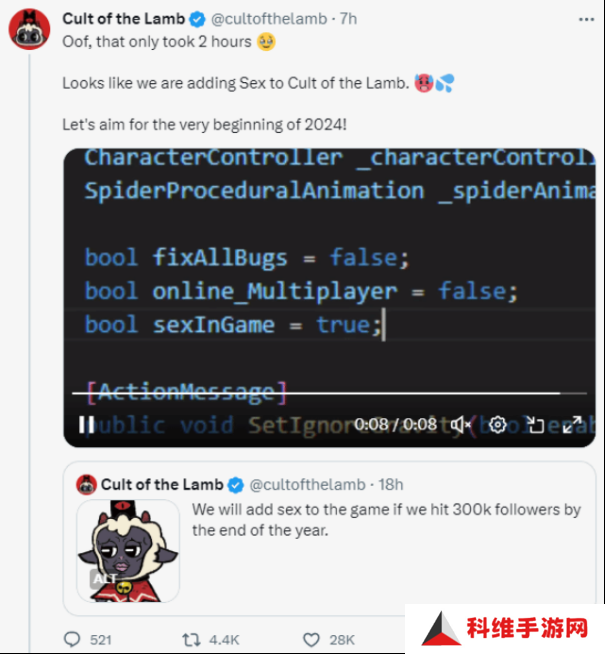Open the Cult of the Lamb profile avatar
This screenshot has height=654, width=605.
coord(29,29)
